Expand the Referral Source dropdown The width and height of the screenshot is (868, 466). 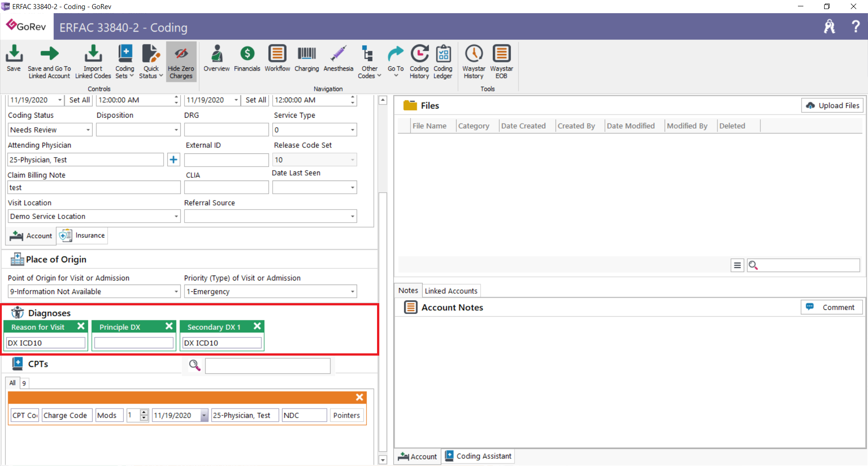coord(353,216)
